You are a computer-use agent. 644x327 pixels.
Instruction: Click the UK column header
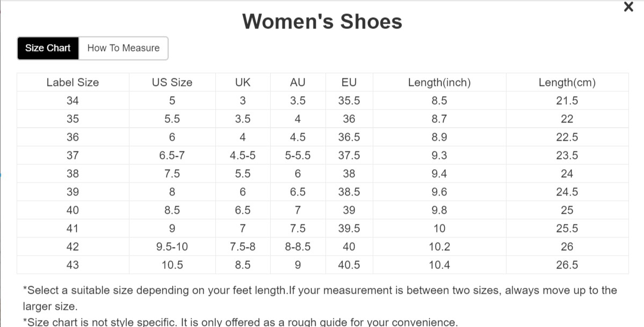243,83
